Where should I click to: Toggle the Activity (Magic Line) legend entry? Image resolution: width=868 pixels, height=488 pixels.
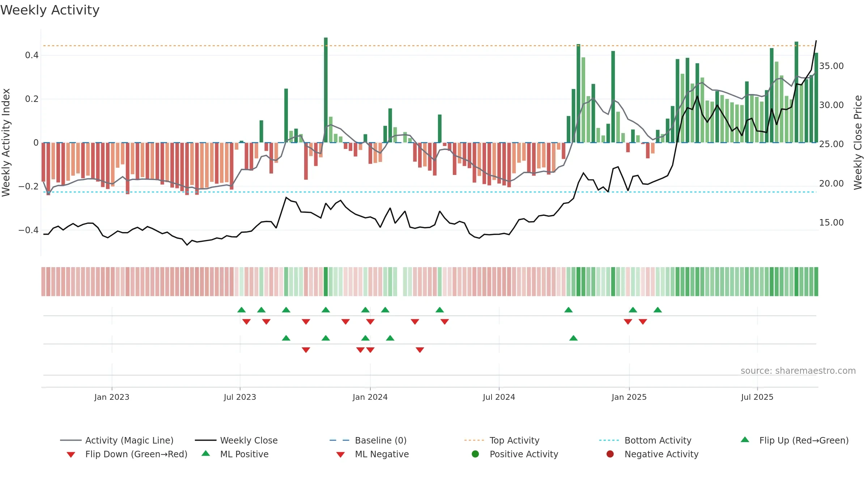point(117,440)
